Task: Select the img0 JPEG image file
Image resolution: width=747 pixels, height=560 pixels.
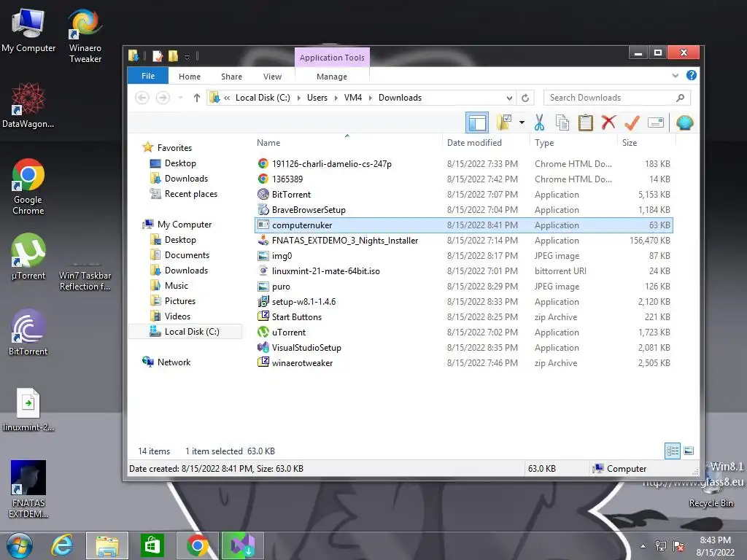Action: click(x=464, y=256)
